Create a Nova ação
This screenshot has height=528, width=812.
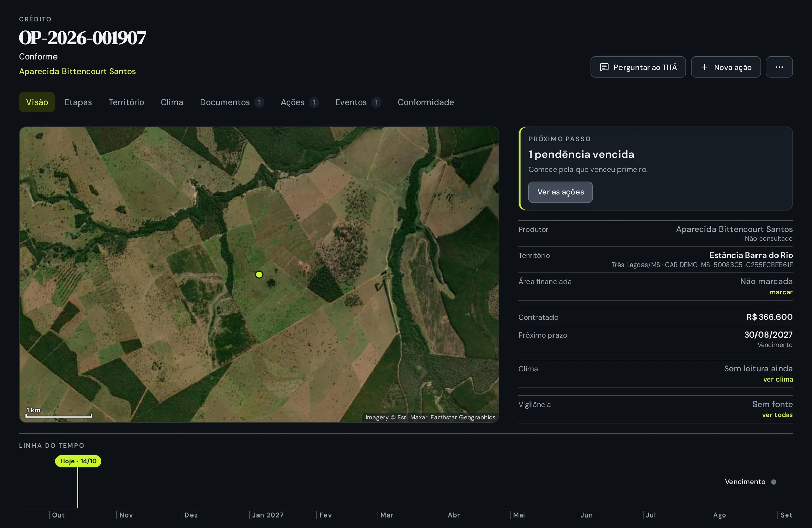(x=726, y=67)
